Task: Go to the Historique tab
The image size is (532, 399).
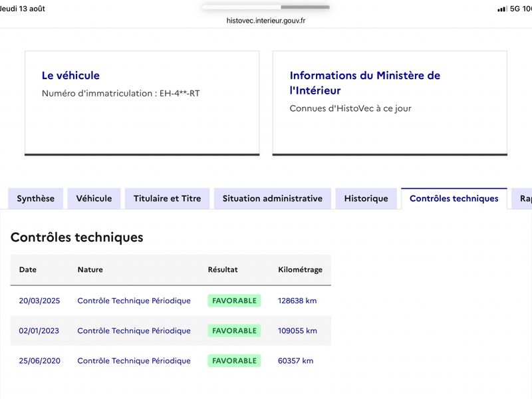Action: (x=366, y=198)
